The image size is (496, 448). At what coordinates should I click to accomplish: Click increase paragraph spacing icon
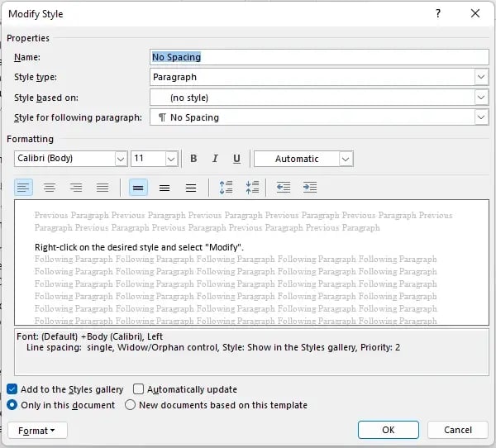[226, 188]
